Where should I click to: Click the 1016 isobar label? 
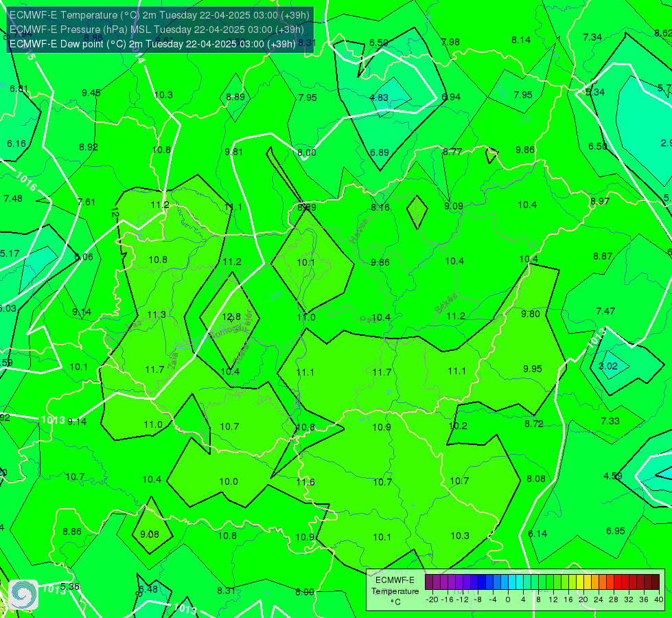27,181
